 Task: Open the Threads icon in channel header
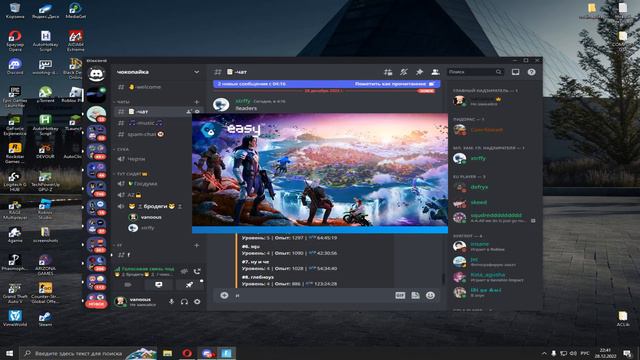pyautogui.click(x=388, y=72)
